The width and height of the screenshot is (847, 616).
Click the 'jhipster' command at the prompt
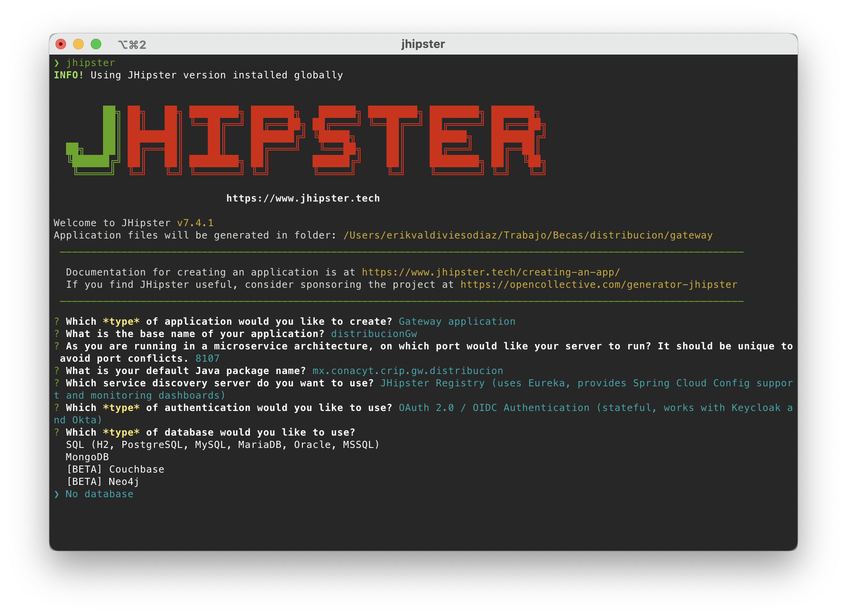[x=91, y=63]
